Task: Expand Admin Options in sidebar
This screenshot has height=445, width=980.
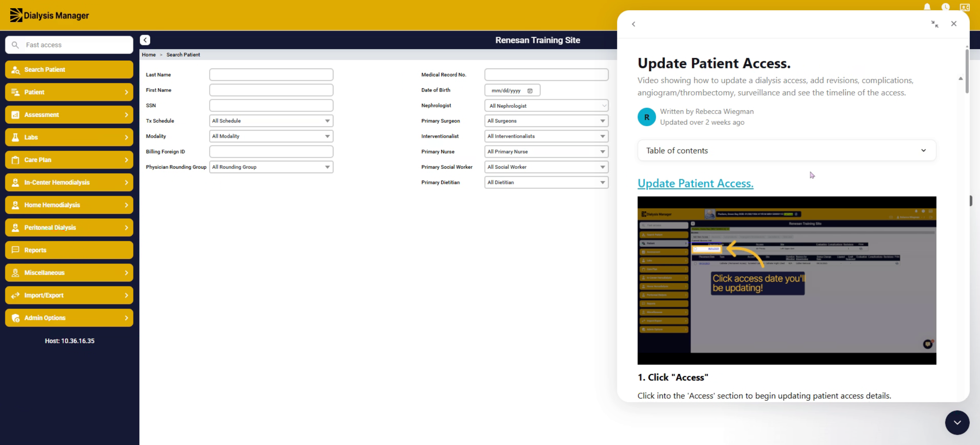Action: point(69,318)
